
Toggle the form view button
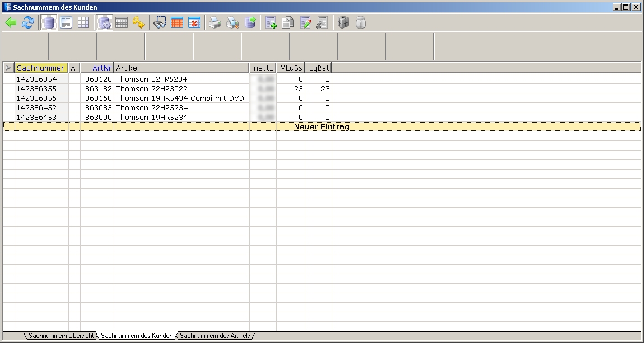tap(66, 23)
